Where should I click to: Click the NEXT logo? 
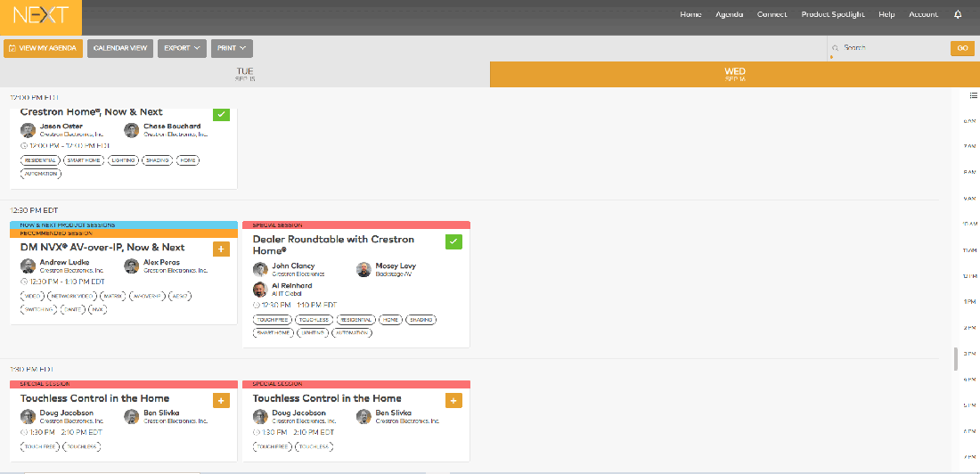[x=41, y=16]
